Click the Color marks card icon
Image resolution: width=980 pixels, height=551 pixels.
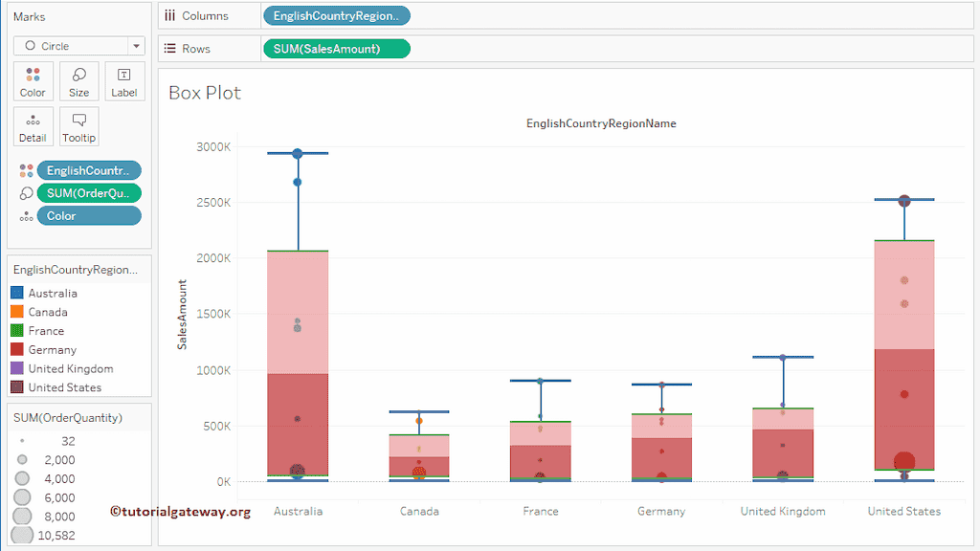[33, 81]
